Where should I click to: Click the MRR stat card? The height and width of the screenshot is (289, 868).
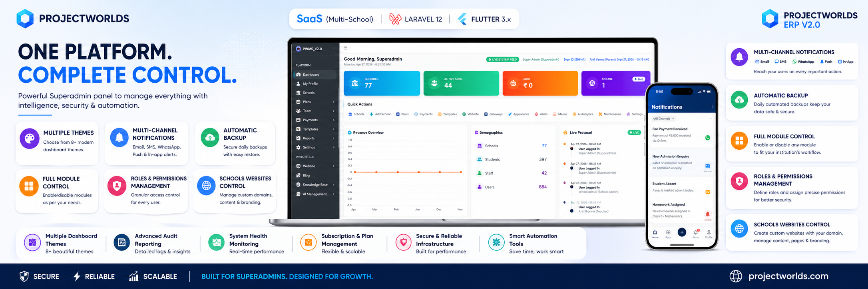[x=540, y=83]
